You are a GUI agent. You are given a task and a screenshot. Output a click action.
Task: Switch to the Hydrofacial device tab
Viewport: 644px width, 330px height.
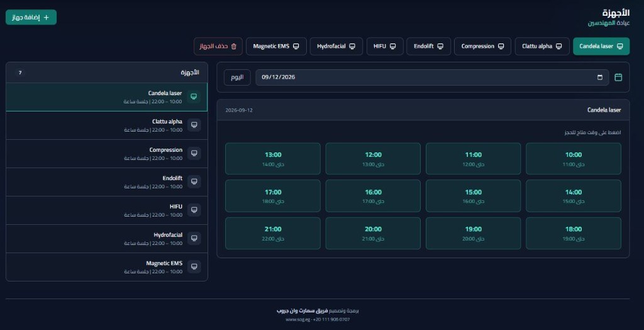(336, 47)
